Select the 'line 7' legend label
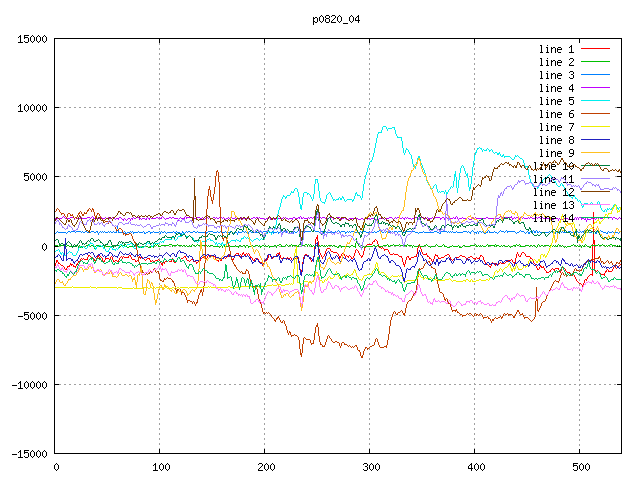 pyautogui.click(x=556, y=127)
